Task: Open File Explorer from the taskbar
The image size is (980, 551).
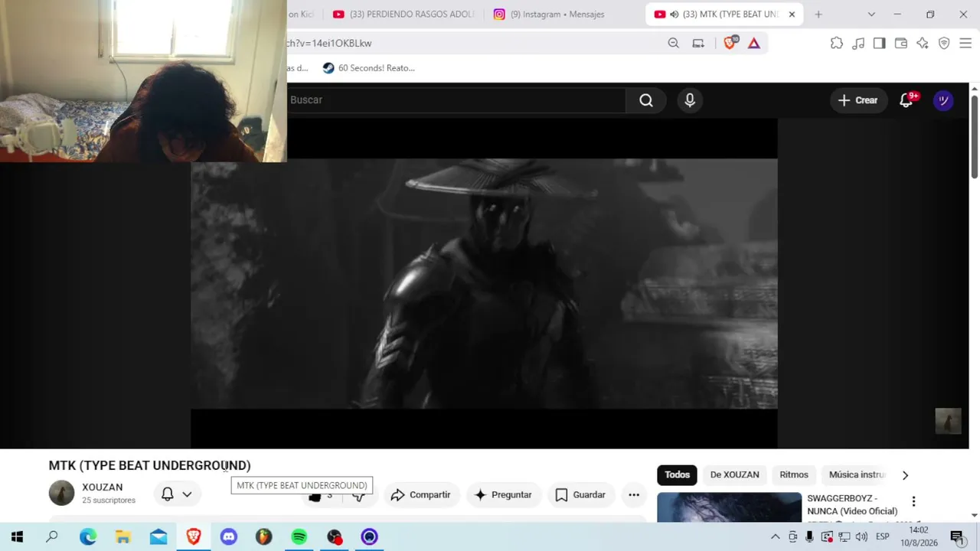Action: pos(123,537)
